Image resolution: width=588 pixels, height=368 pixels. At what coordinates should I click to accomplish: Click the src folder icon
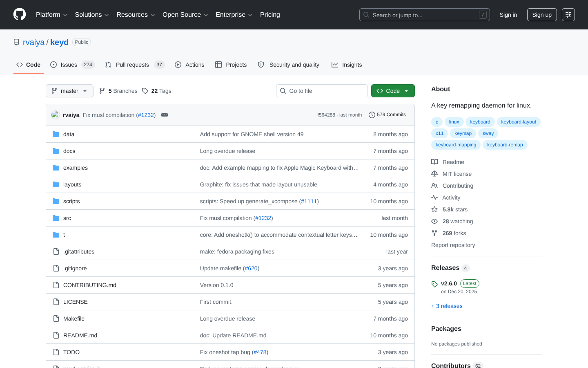pos(56,218)
